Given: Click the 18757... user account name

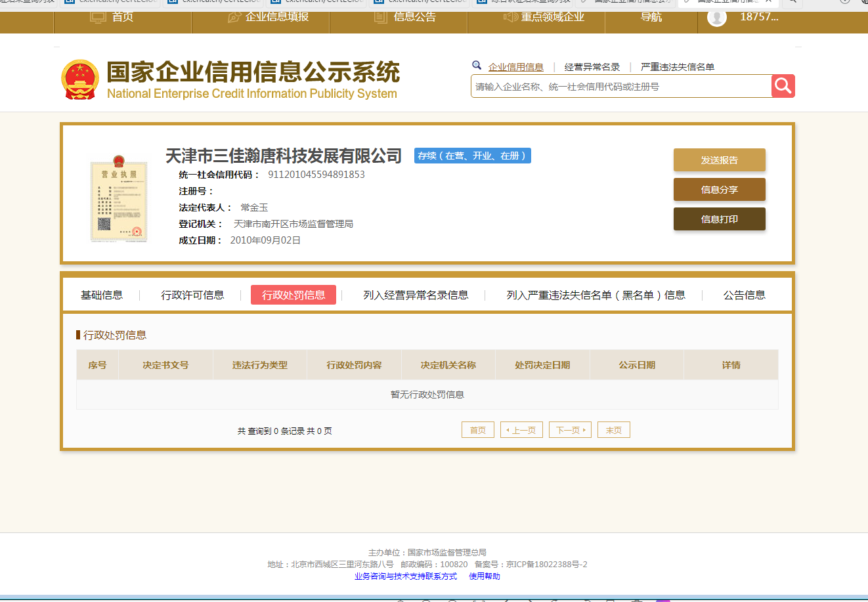Looking at the screenshot, I should 759,17.
